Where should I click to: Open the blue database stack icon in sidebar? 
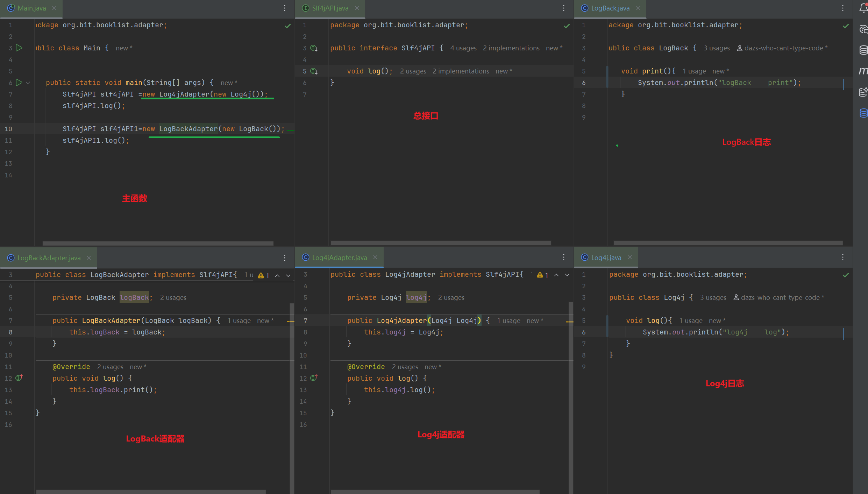pyautogui.click(x=863, y=113)
